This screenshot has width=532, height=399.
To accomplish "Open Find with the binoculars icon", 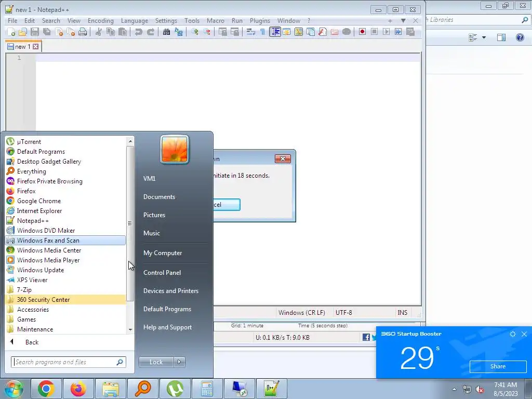I will point(167,32).
